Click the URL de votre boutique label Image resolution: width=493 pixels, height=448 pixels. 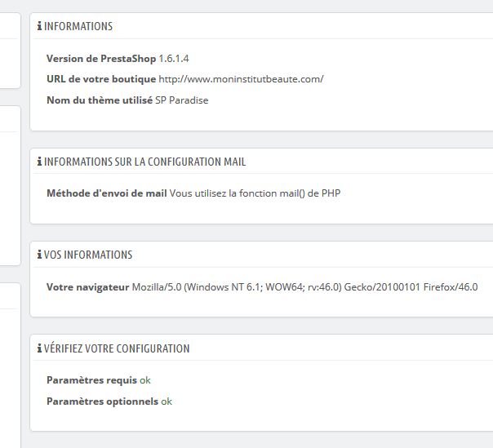[x=101, y=79]
